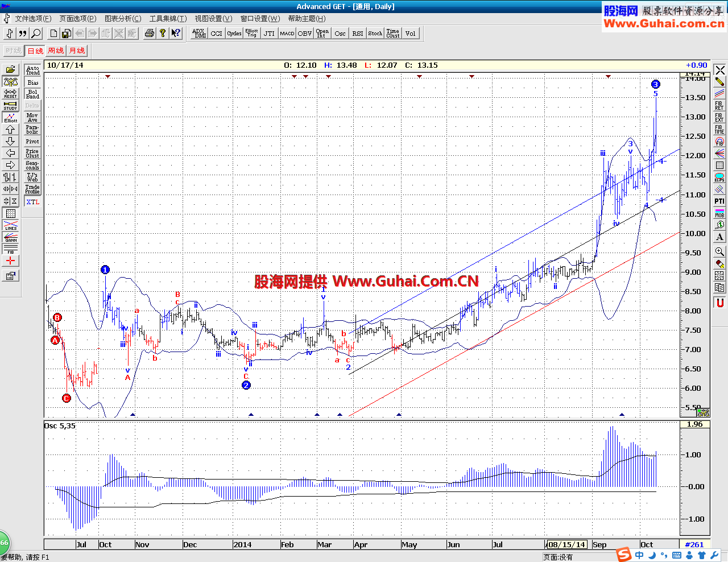The width and height of the screenshot is (728, 562).
Task: Click the PTI tool in right toolbar
Action: (719, 201)
